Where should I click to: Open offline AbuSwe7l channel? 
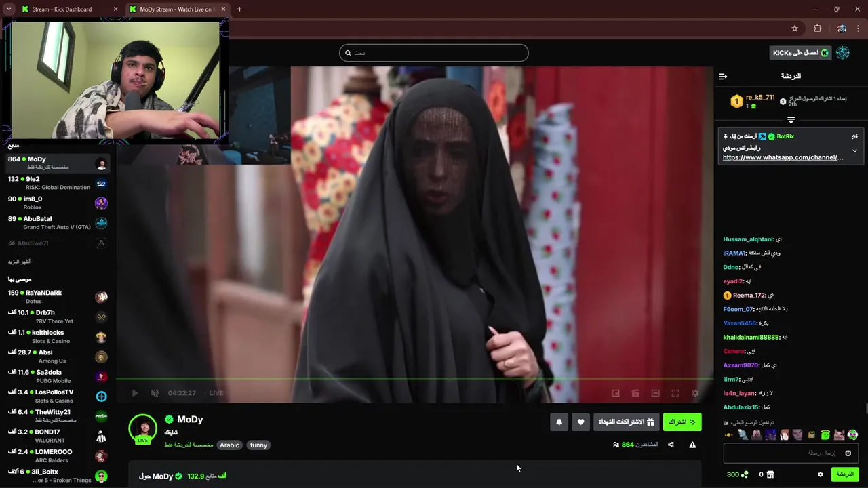(x=58, y=243)
